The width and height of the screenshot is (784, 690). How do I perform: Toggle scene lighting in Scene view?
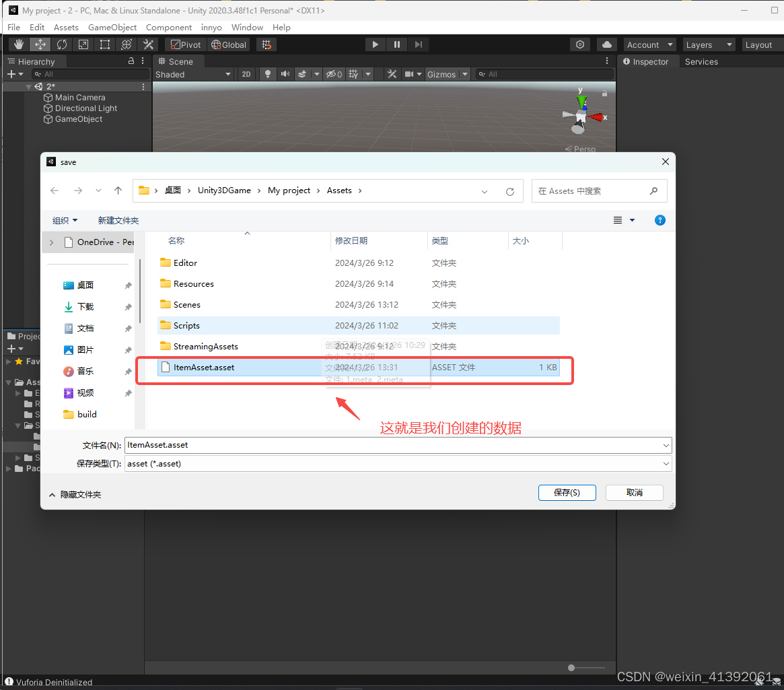267,74
